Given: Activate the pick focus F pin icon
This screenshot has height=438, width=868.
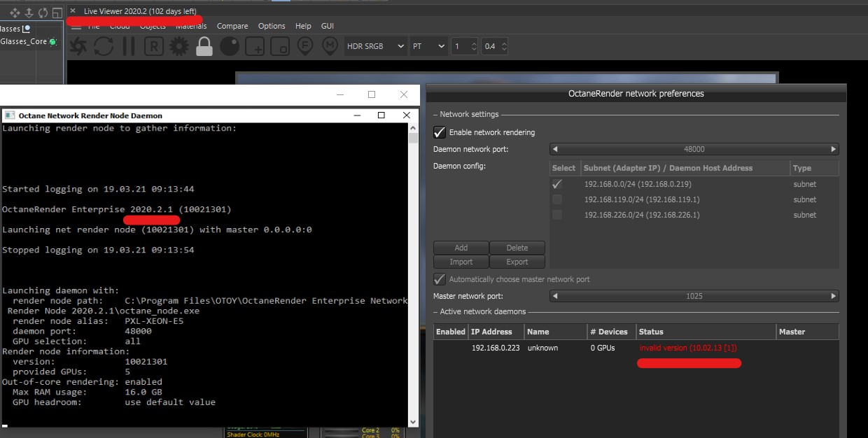Looking at the screenshot, I should click(304, 47).
